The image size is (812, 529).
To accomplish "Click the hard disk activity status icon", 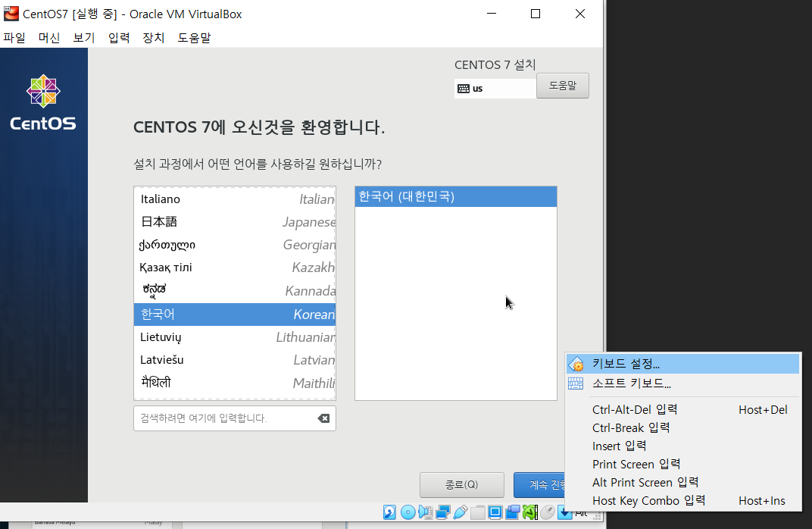I will (389, 512).
